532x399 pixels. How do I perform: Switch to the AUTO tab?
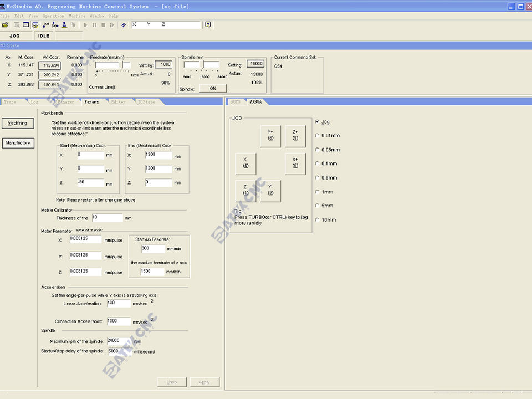pos(236,102)
